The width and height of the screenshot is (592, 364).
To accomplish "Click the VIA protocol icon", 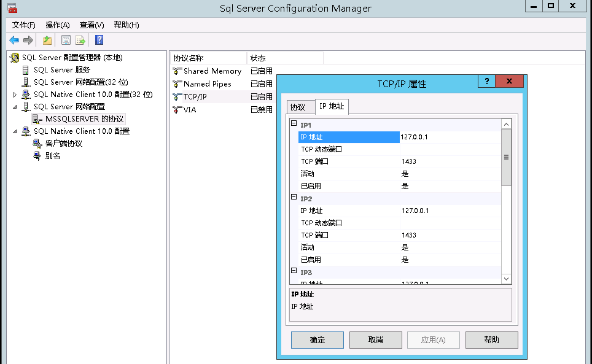I will click(177, 109).
